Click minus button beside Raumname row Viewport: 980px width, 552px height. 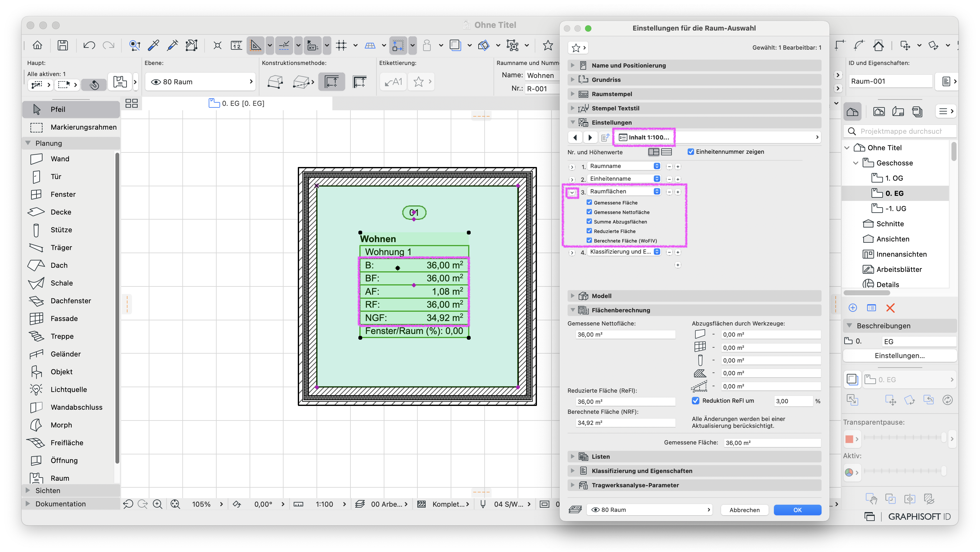click(x=669, y=166)
